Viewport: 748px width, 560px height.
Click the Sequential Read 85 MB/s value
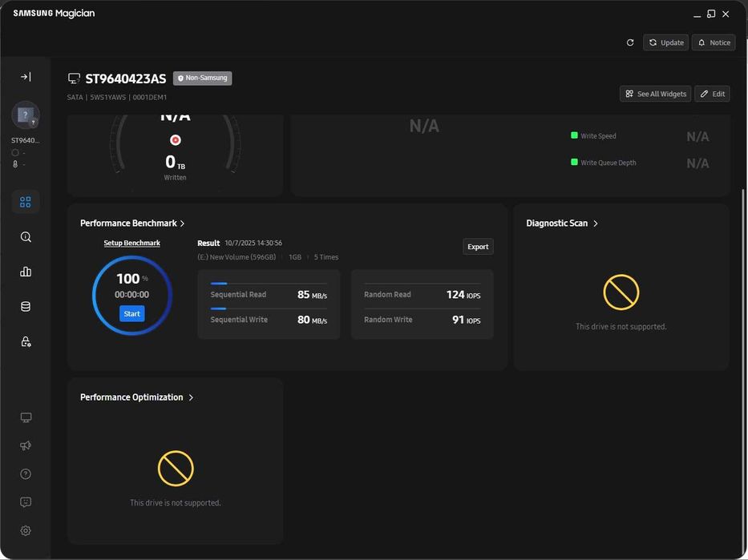[x=312, y=295]
